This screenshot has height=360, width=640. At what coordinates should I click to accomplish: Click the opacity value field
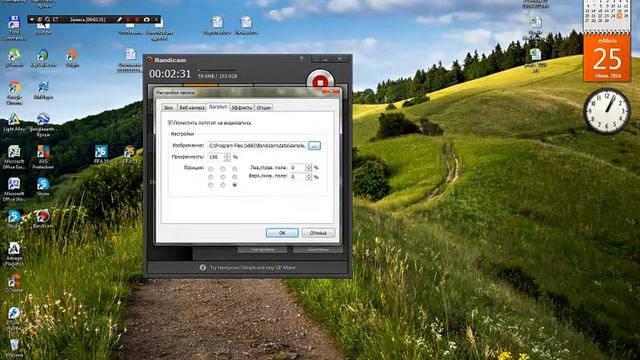(215, 157)
